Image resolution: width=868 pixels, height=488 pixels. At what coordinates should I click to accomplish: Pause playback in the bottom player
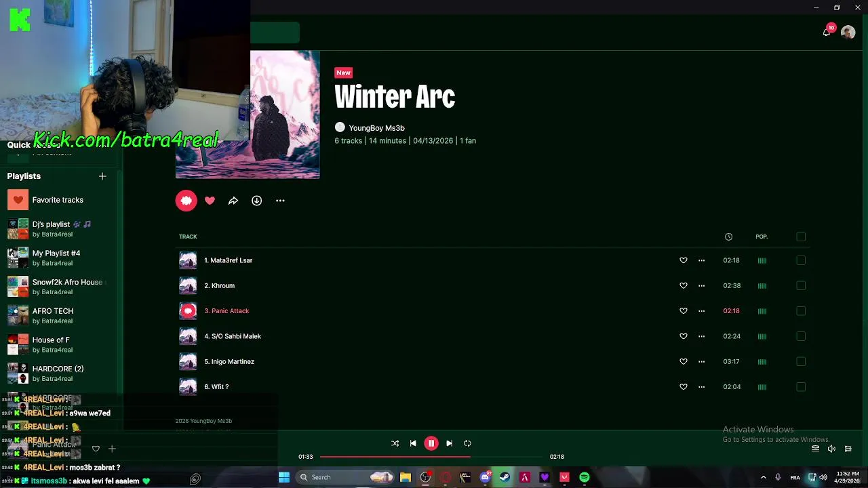[x=431, y=443]
